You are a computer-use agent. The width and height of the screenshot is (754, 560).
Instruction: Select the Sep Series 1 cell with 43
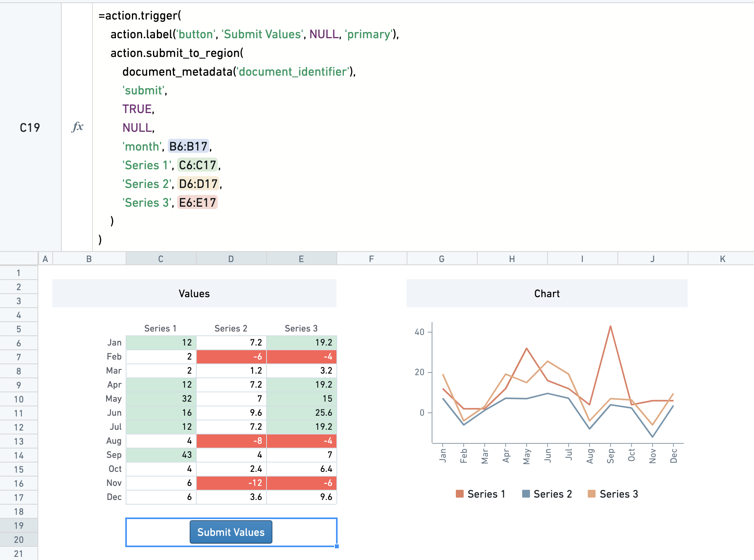161,455
